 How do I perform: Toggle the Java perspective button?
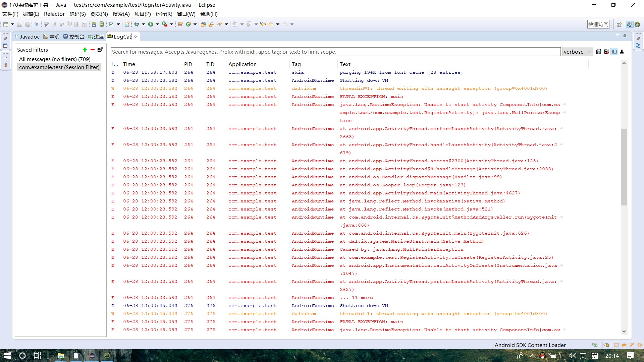pyautogui.click(x=630, y=24)
